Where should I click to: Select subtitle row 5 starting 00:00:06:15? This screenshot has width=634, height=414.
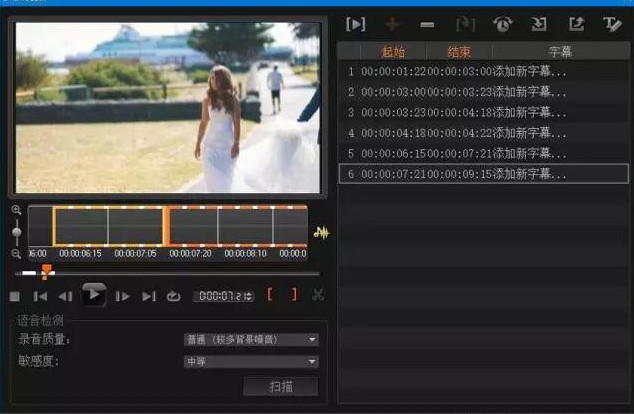483,154
